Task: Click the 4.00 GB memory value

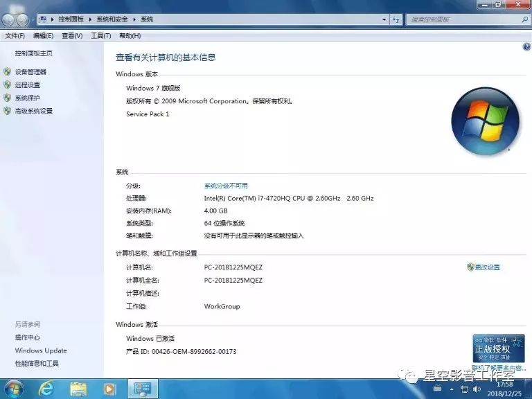Action: tap(216, 211)
